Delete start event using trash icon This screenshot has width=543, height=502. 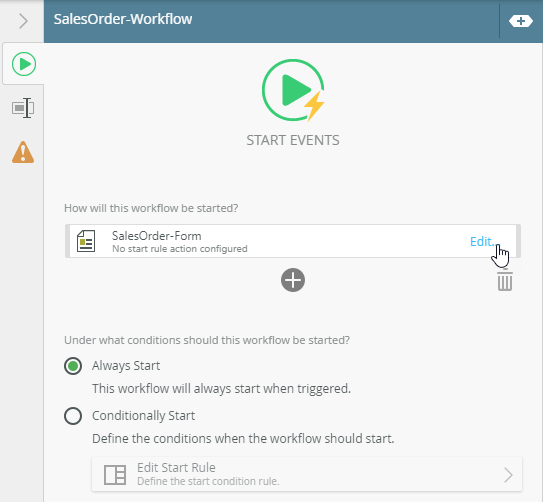(x=505, y=281)
